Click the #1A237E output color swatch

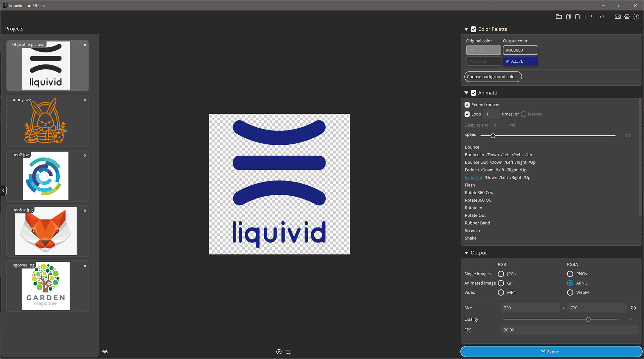pos(520,61)
